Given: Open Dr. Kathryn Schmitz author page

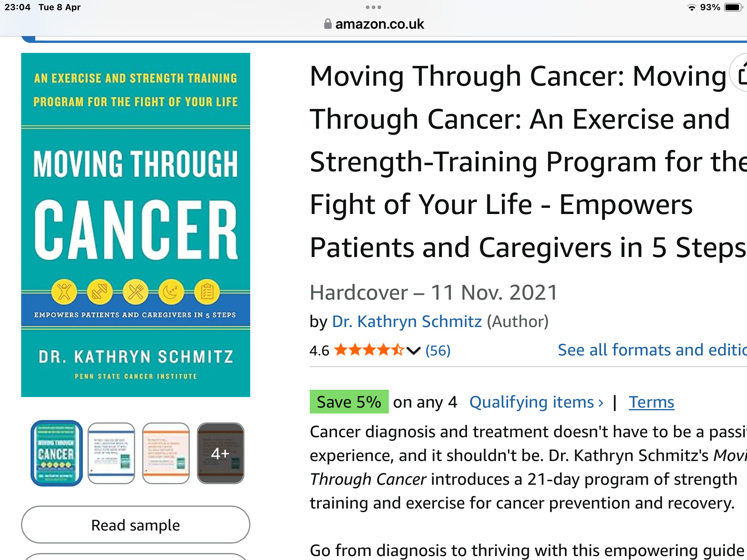Looking at the screenshot, I should coord(407,322).
